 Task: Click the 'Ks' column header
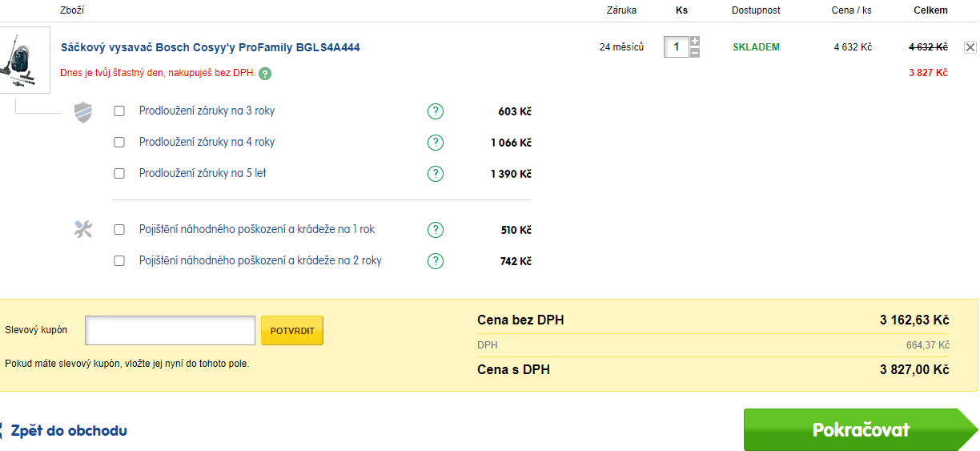681,10
